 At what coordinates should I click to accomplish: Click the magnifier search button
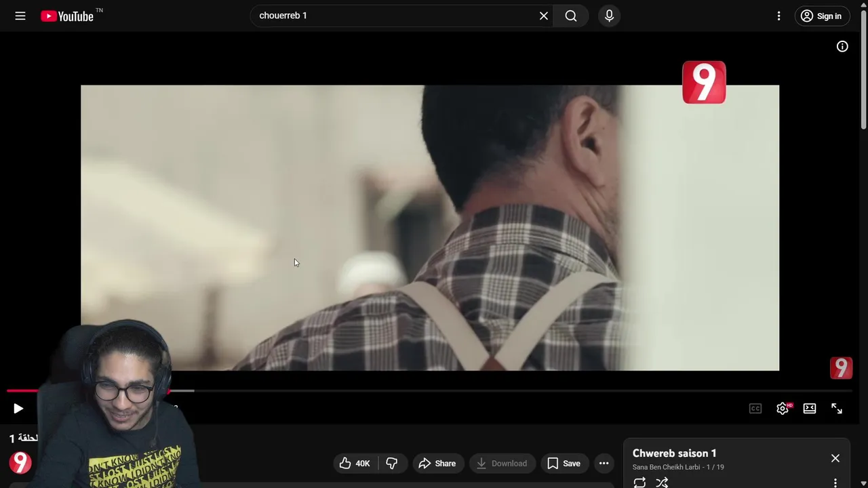click(x=571, y=16)
